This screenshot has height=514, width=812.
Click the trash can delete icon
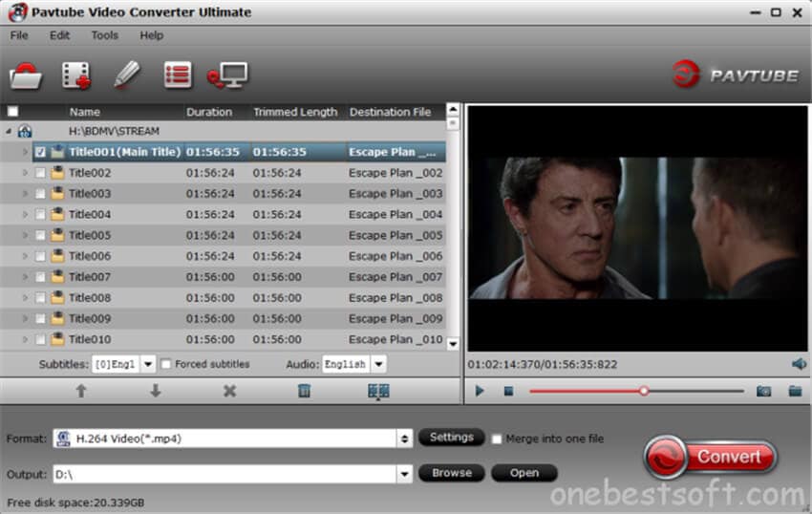tap(305, 391)
